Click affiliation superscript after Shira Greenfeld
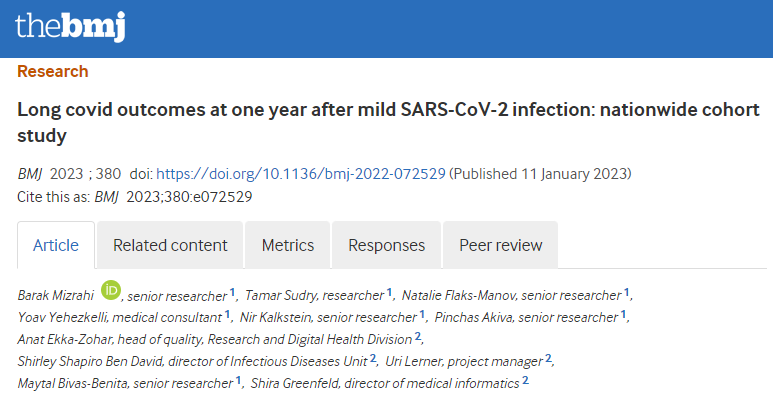 point(525,381)
